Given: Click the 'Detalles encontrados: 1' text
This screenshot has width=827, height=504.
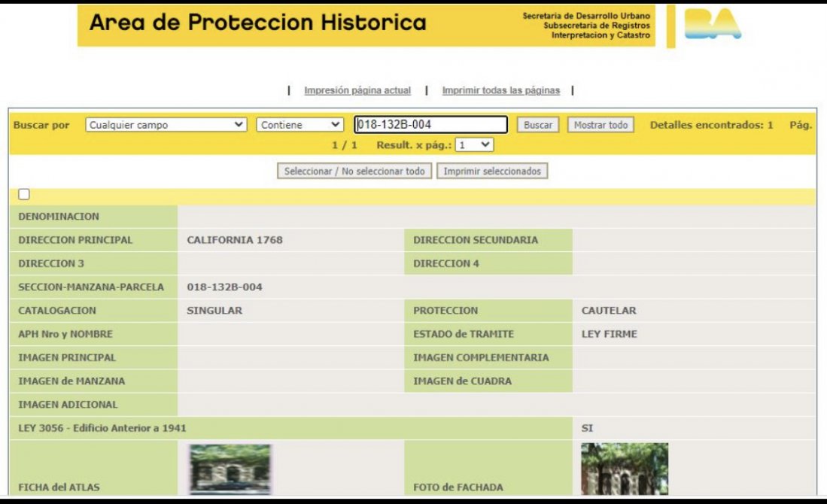Looking at the screenshot, I should pos(711,125).
